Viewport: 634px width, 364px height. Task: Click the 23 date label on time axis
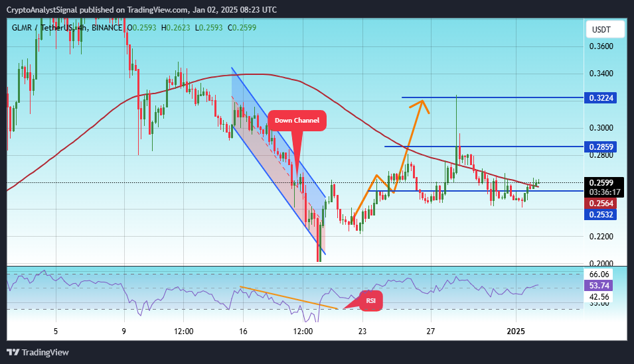pyautogui.click(x=362, y=332)
